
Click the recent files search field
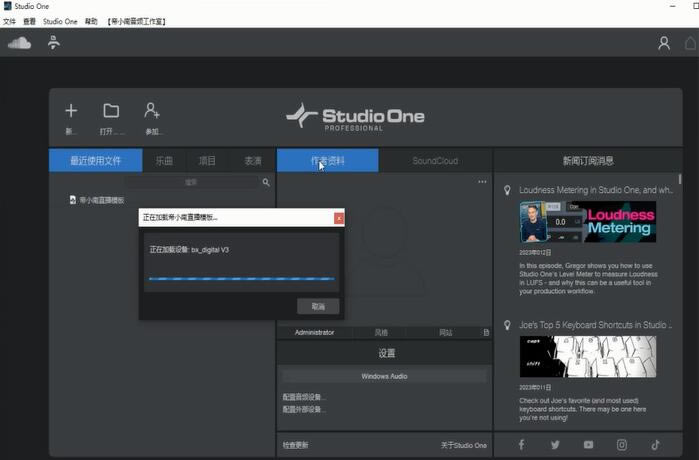click(x=192, y=182)
